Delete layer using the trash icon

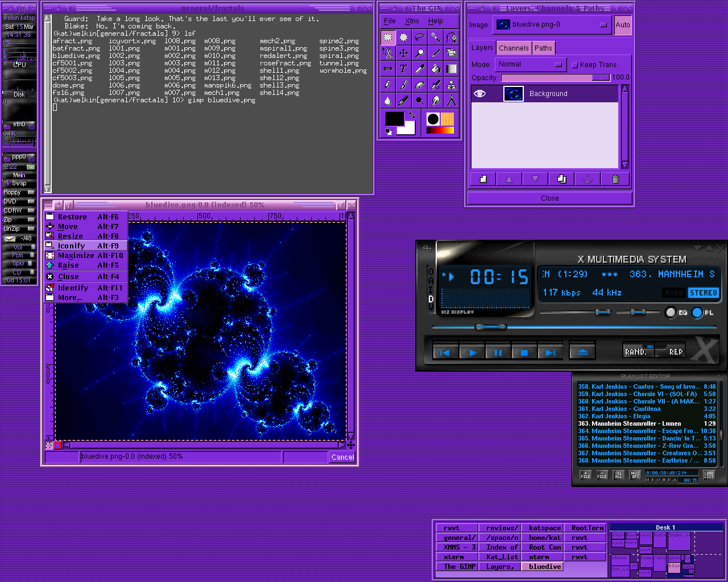[x=615, y=179]
